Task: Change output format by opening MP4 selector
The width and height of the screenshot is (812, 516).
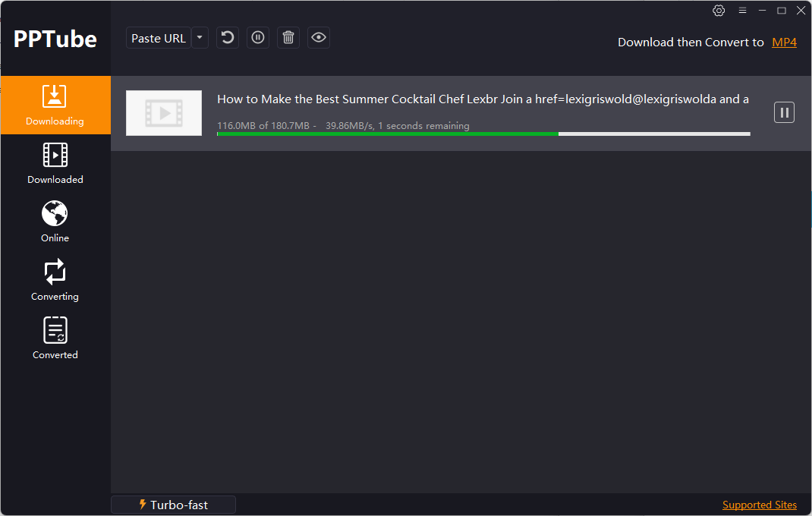Action: pyautogui.click(x=784, y=42)
